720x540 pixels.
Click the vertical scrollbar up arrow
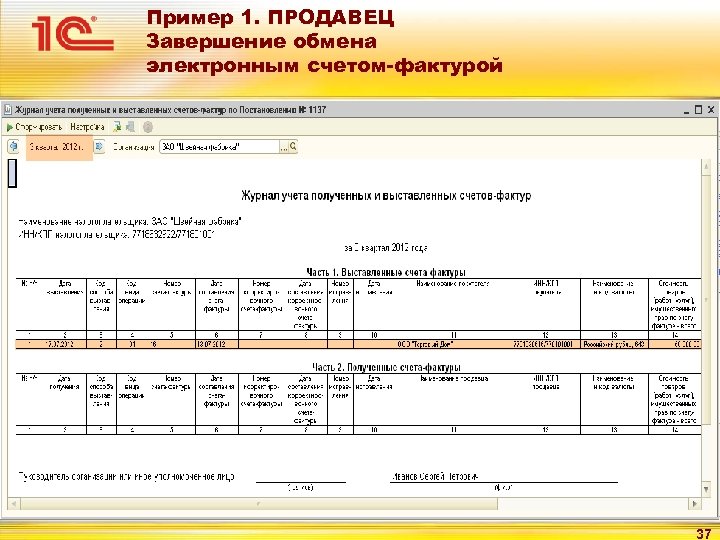tap(706, 167)
